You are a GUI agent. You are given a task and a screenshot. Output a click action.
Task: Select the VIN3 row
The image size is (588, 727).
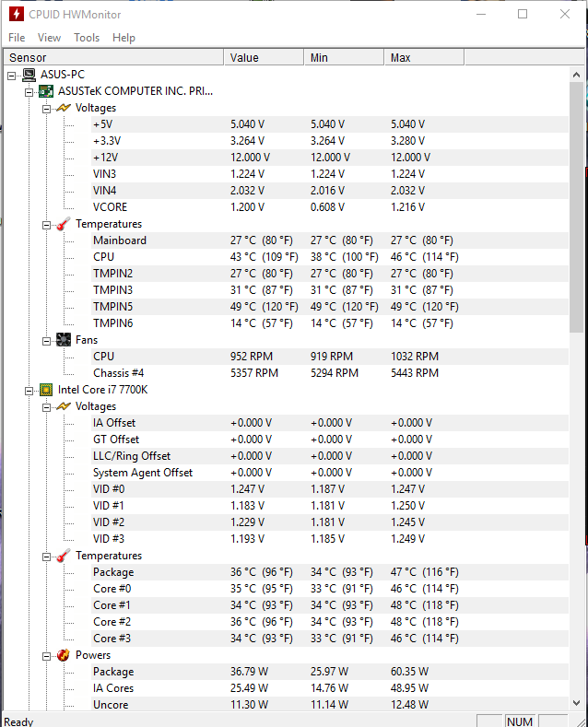click(x=330, y=174)
